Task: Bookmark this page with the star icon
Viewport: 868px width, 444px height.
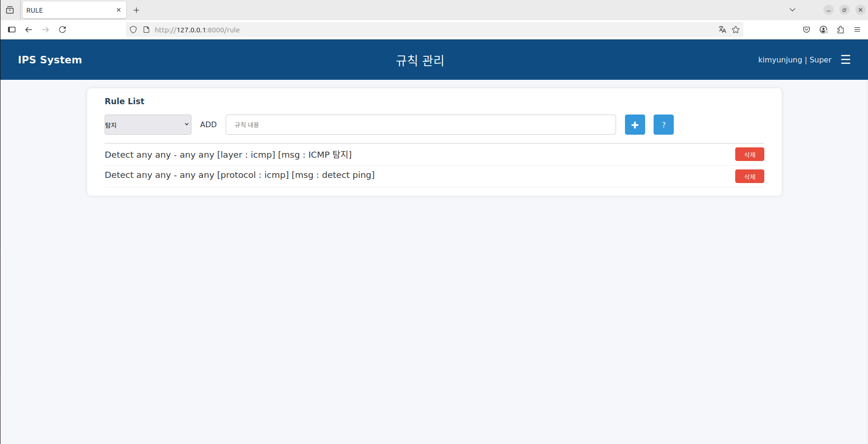Action: pyautogui.click(x=736, y=30)
